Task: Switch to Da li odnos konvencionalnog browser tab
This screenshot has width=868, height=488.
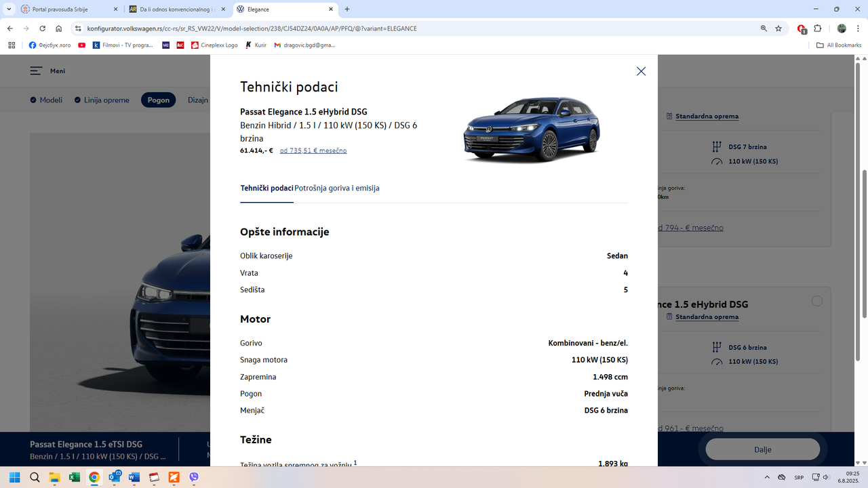Action: coord(178,9)
